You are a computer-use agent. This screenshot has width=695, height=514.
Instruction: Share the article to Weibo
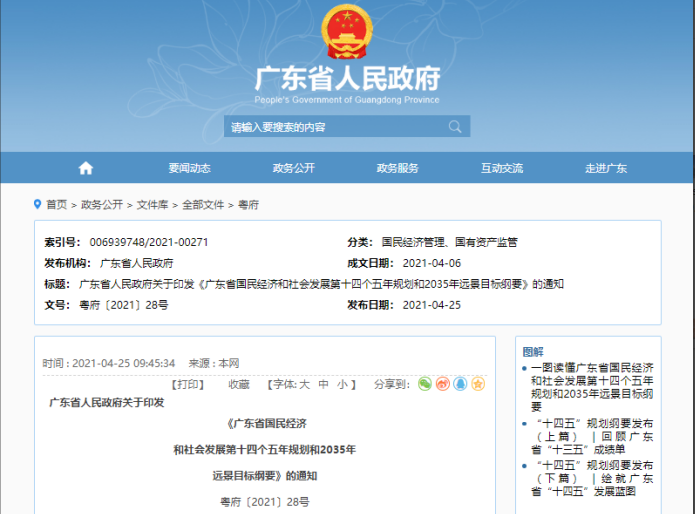tap(442, 384)
